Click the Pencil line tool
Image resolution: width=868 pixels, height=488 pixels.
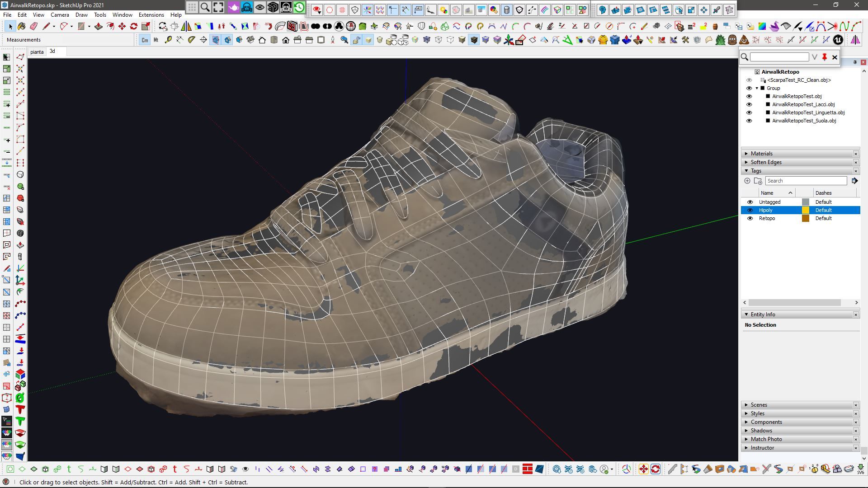point(46,26)
